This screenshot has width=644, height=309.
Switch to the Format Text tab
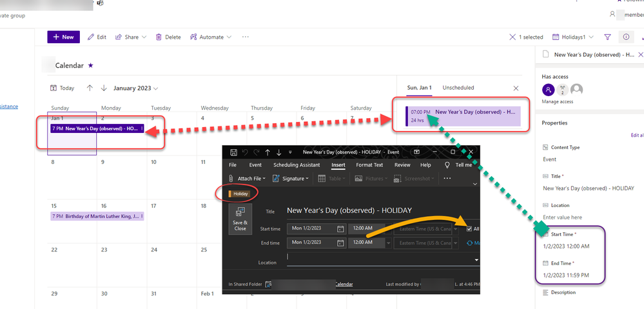point(369,164)
